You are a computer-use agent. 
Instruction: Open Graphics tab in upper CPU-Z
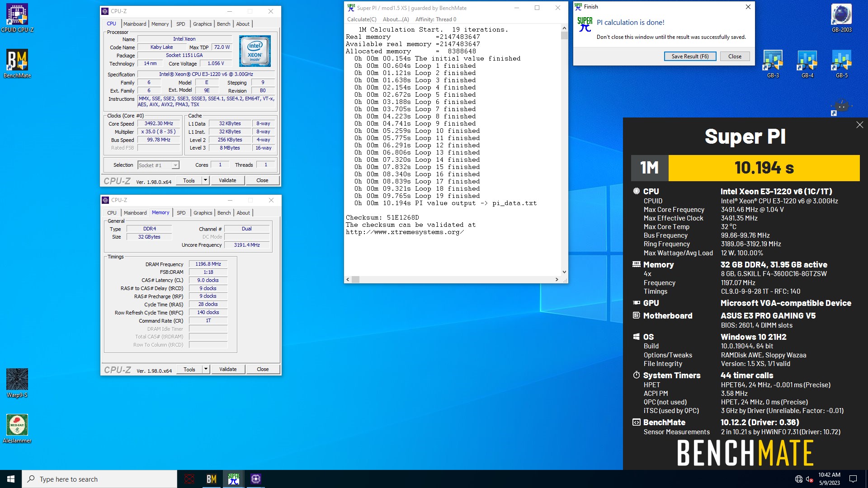pos(202,24)
